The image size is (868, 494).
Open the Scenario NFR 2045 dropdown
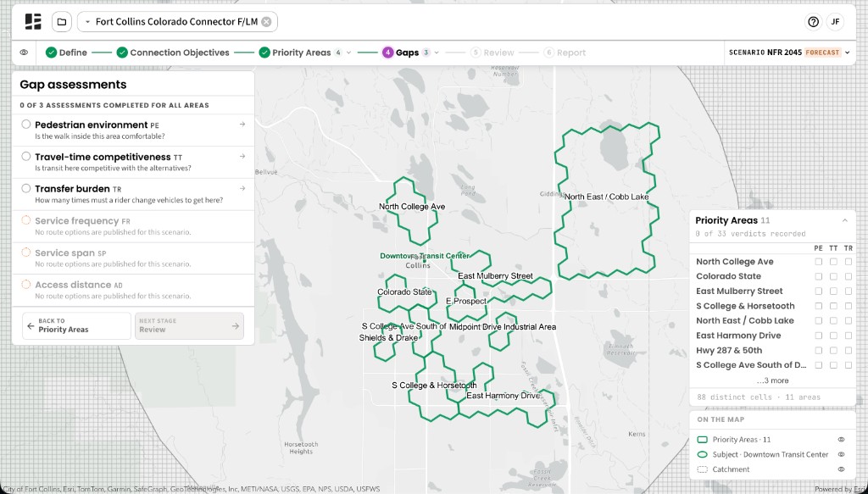click(x=789, y=53)
